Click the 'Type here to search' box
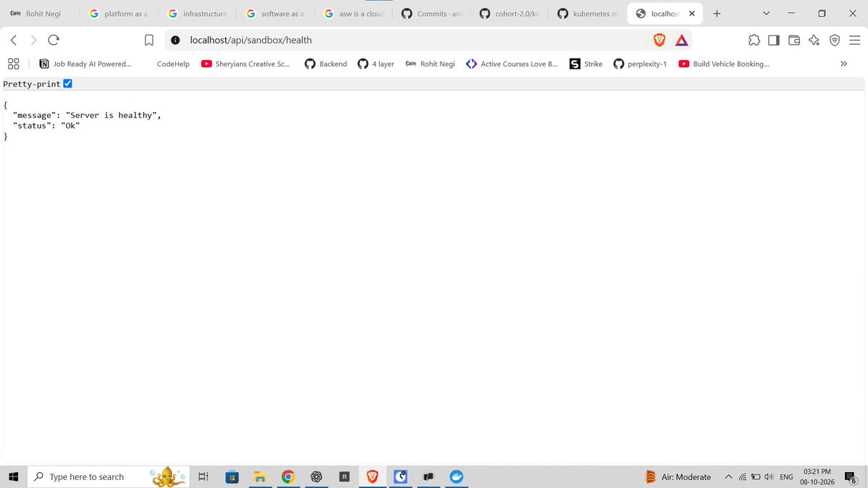The image size is (868, 488). 109,476
